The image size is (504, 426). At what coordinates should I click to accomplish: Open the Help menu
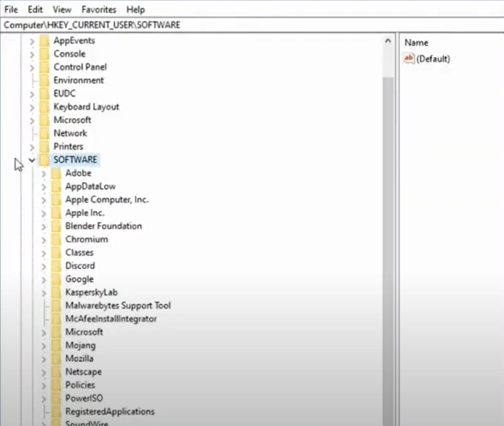tap(136, 10)
